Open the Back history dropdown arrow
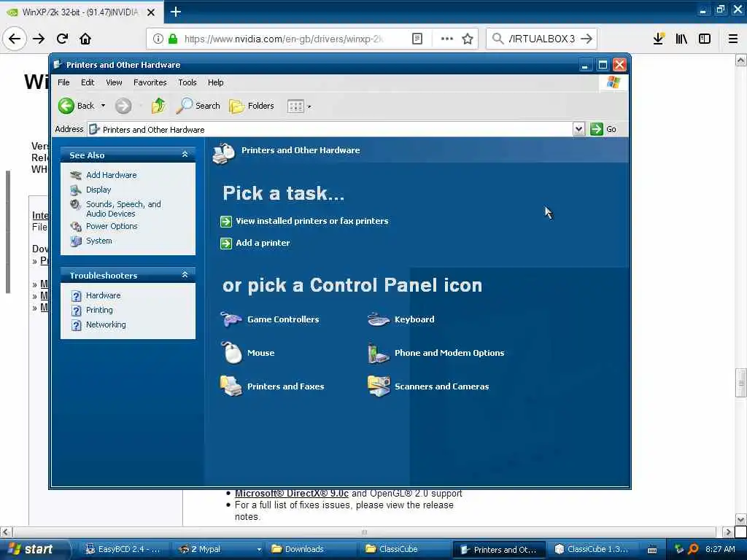The width and height of the screenshot is (747, 560). 103,106
